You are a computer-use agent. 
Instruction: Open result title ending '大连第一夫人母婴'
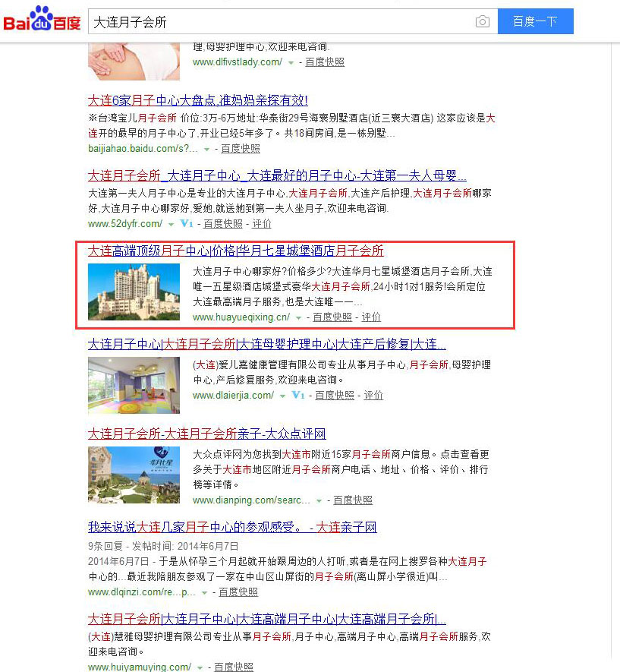tap(277, 175)
